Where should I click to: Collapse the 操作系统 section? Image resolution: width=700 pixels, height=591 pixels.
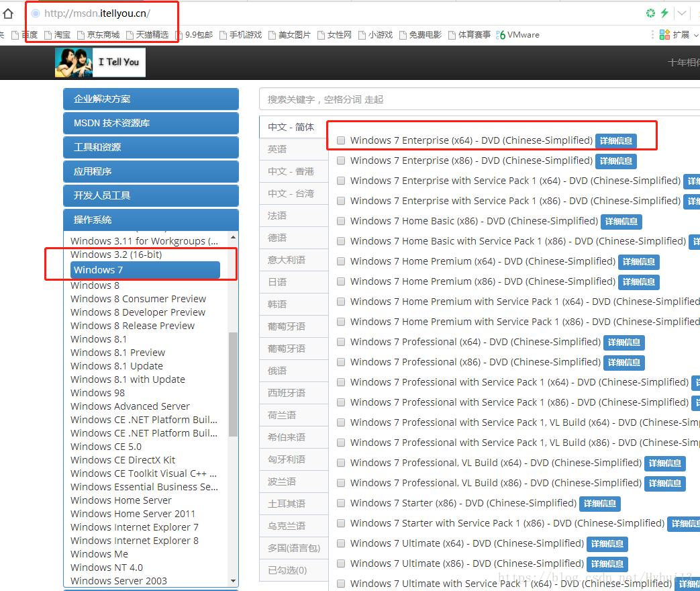point(151,220)
